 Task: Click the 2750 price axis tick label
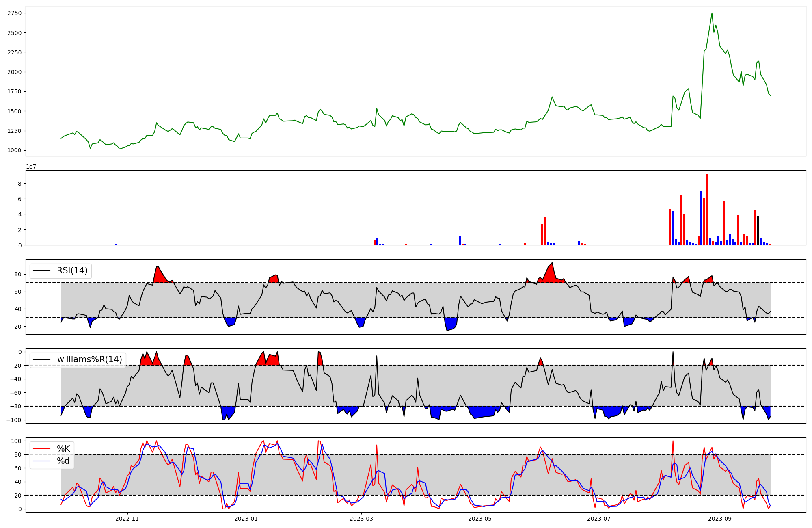(x=15, y=13)
